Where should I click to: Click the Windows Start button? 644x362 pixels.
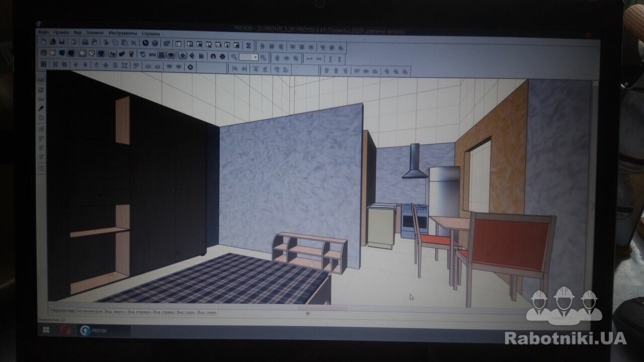pyautogui.click(x=45, y=330)
